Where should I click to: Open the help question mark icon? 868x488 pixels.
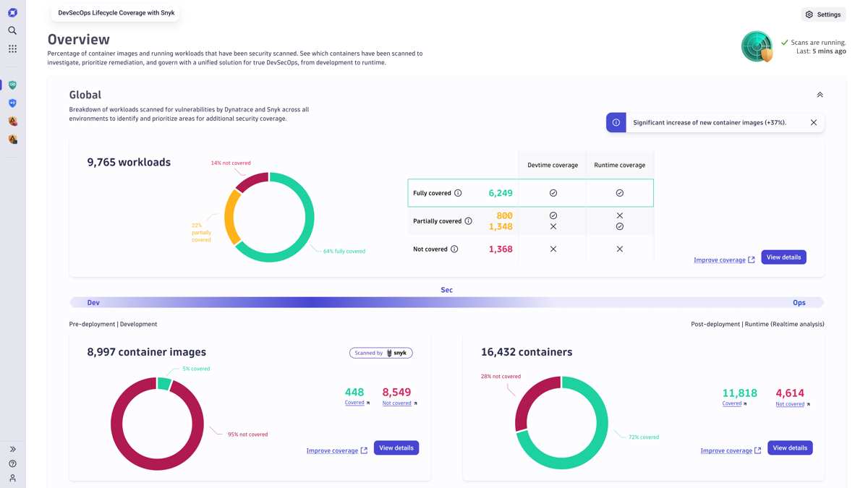point(12,463)
